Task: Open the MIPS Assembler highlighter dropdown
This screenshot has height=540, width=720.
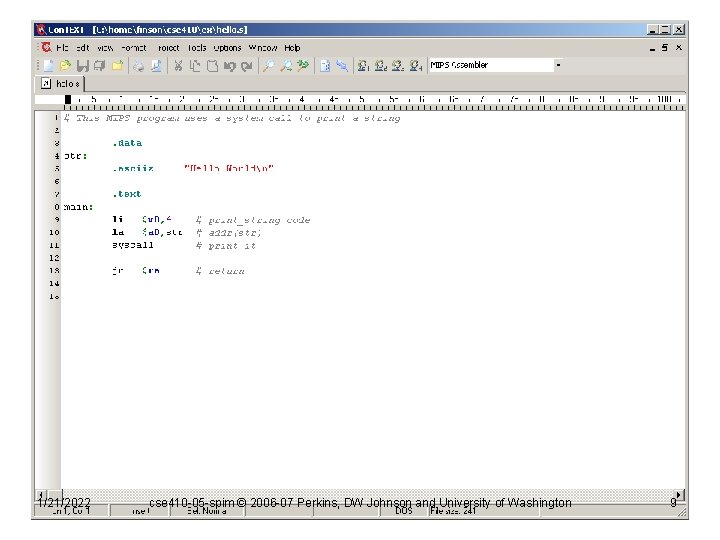Action: pyautogui.click(x=558, y=65)
